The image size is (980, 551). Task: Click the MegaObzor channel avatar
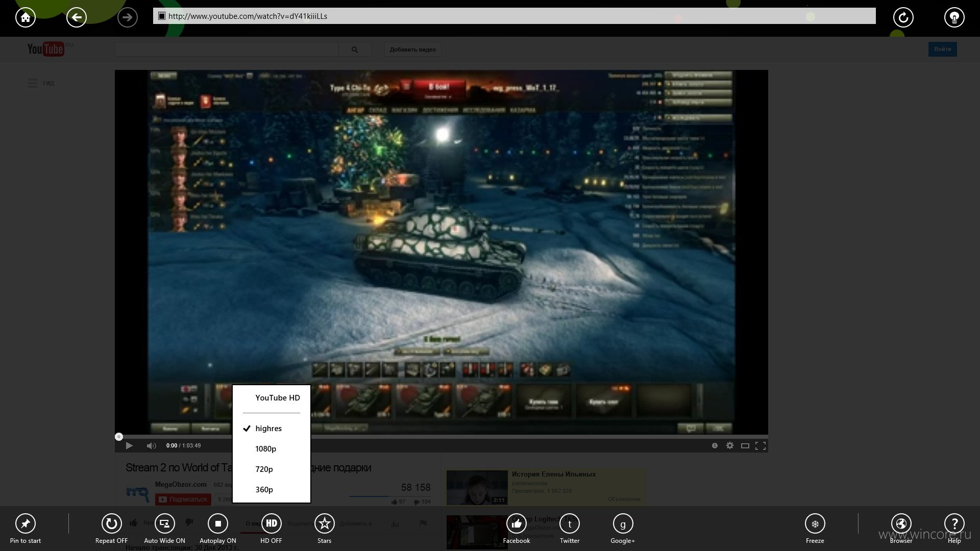coord(137,493)
